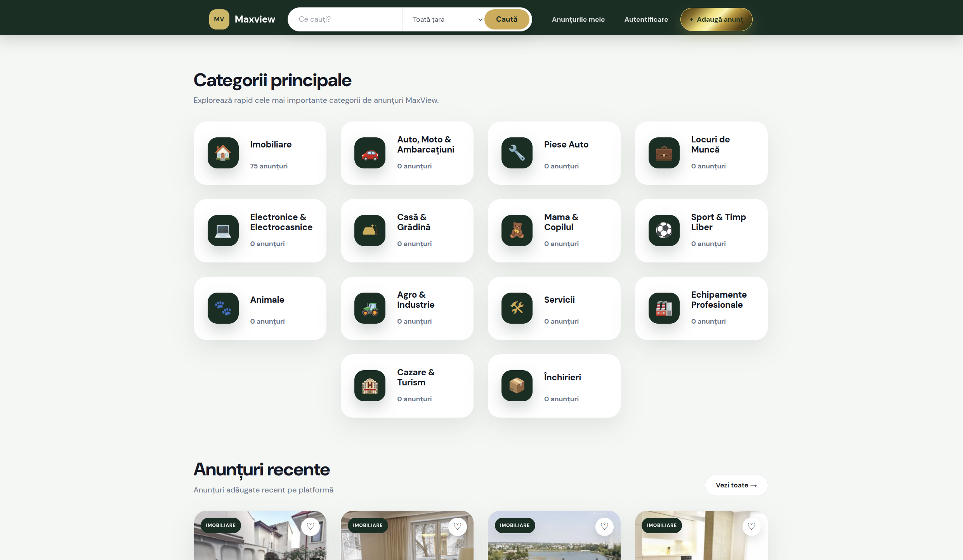Click the Adaugă anunț button

click(x=716, y=19)
